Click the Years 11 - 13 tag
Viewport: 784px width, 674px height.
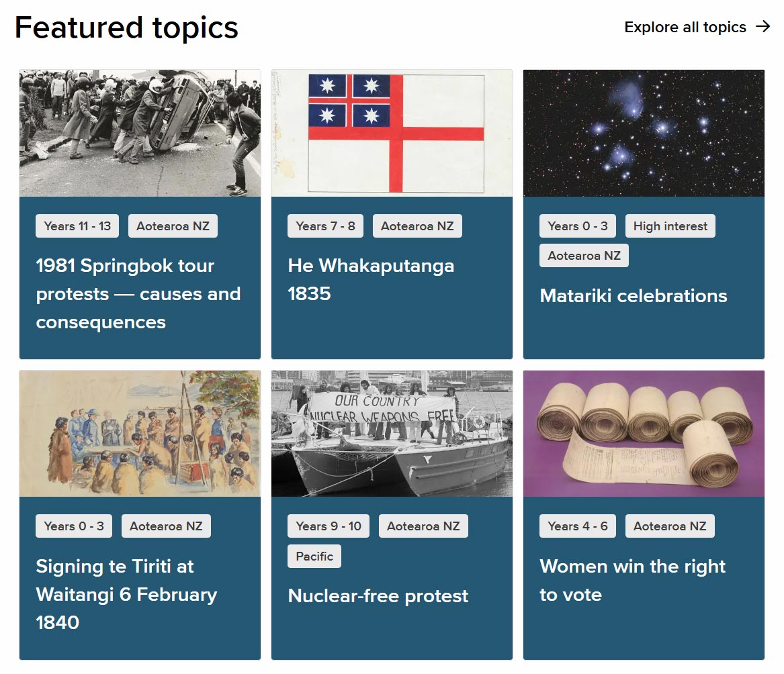point(77,226)
